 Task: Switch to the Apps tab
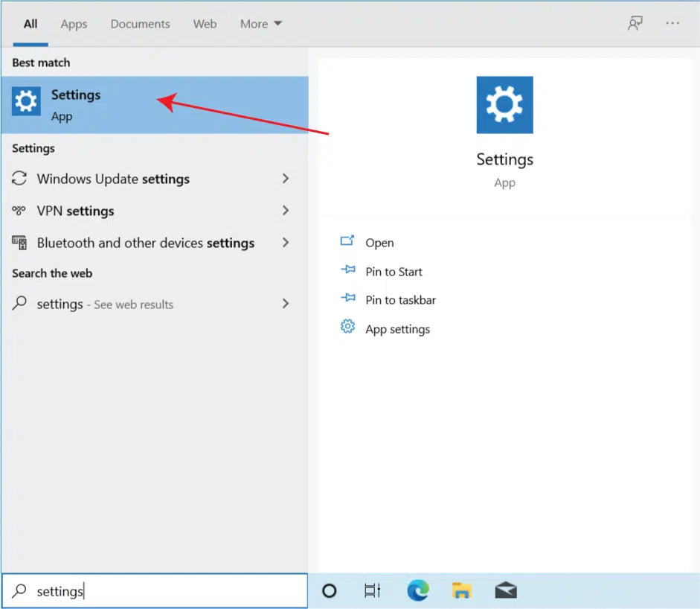click(x=74, y=24)
